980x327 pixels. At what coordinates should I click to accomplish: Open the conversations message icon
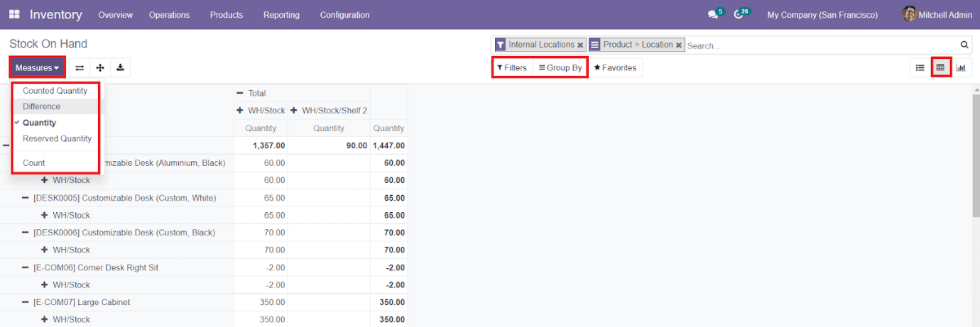(713, 15)
